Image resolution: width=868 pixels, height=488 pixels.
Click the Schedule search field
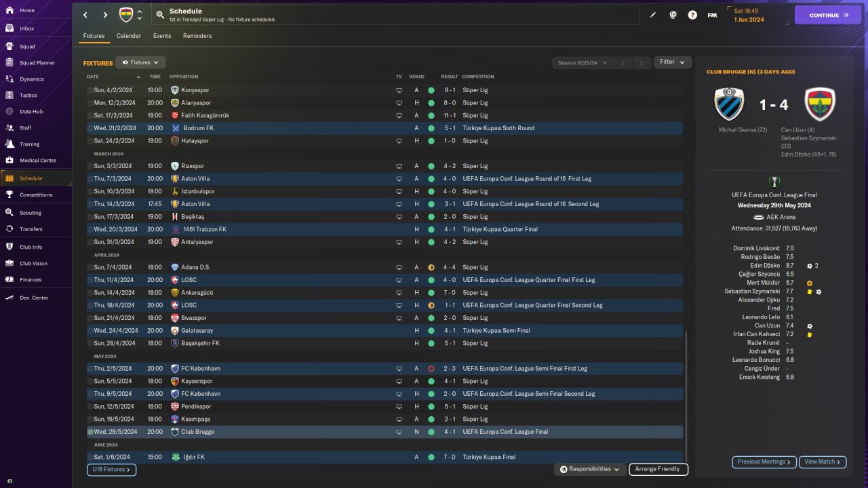pyautogui.click(x=395, y=15)
